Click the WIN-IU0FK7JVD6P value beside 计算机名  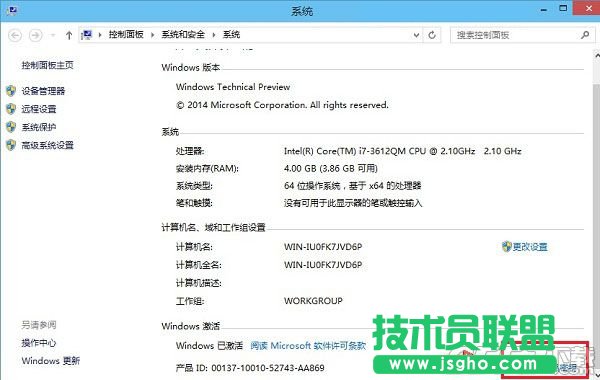click(x=323, y=247)
